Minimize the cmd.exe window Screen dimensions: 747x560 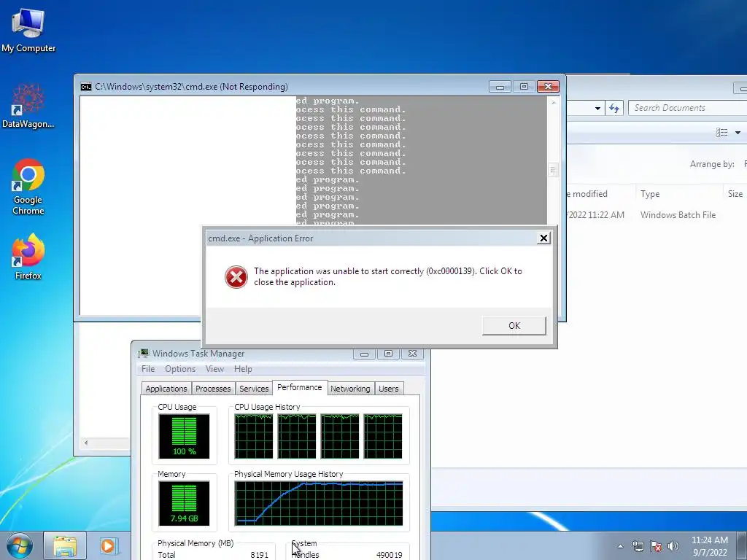500,87
